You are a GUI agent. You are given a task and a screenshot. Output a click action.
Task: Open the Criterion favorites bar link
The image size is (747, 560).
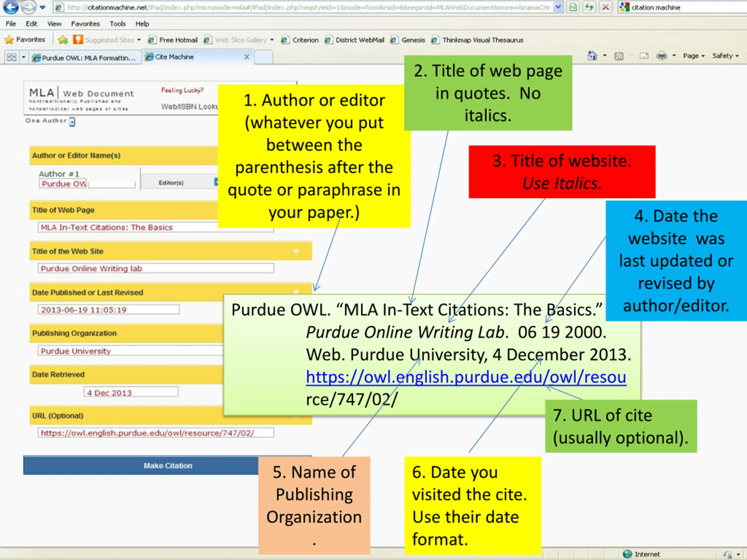pos(300,40)
